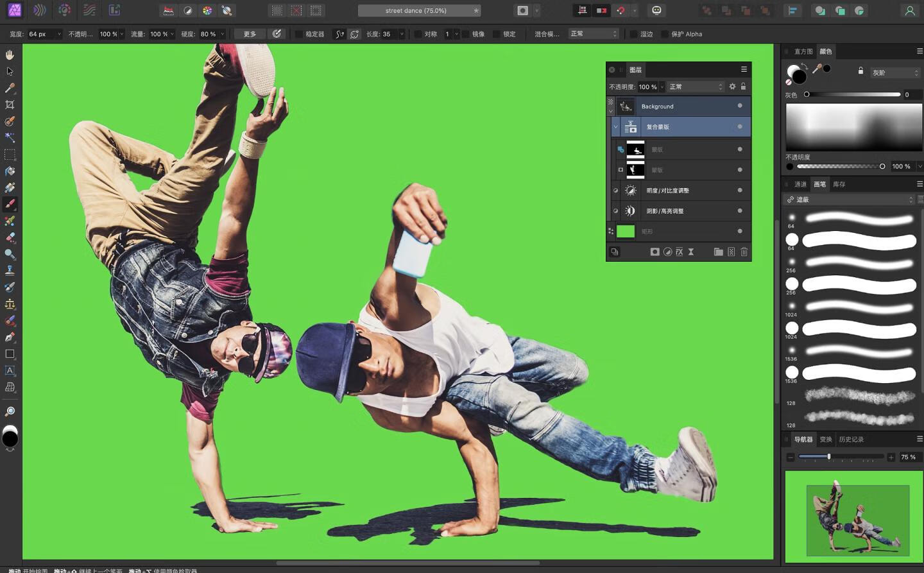
Task: Switch to the Export persona
Action: pos(114,10)
